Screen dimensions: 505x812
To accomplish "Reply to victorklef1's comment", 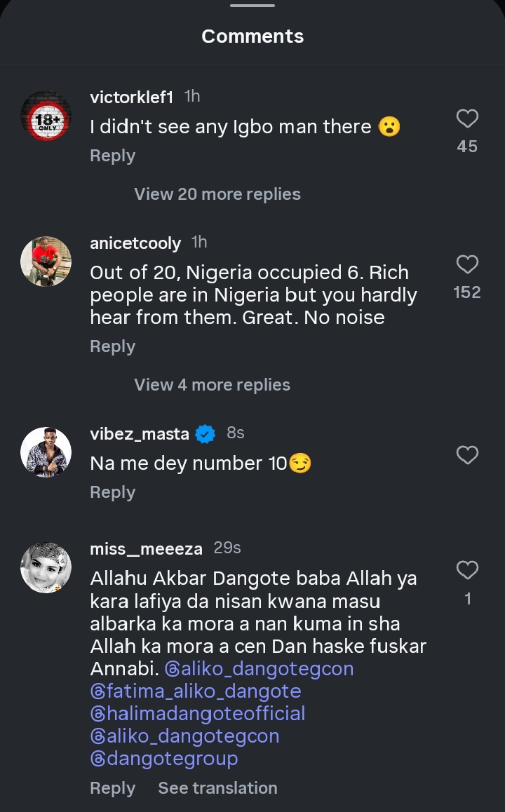I will coord(112,156).
